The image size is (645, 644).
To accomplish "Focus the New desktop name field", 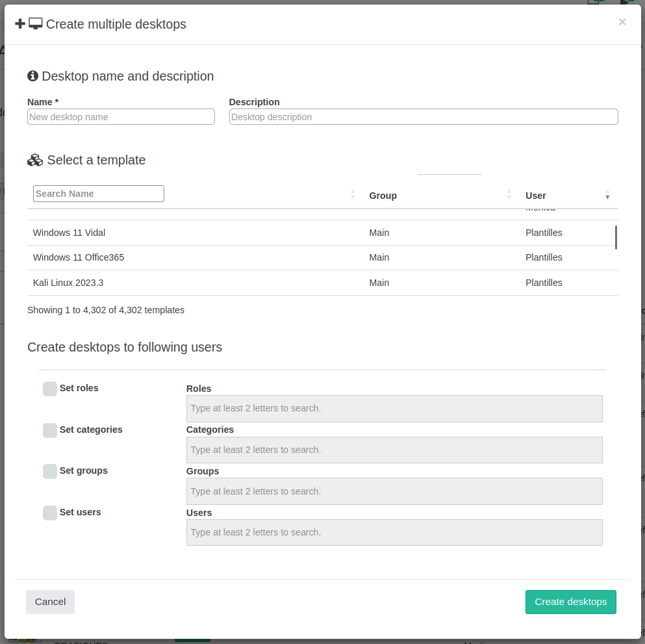I will pos(121,117).
